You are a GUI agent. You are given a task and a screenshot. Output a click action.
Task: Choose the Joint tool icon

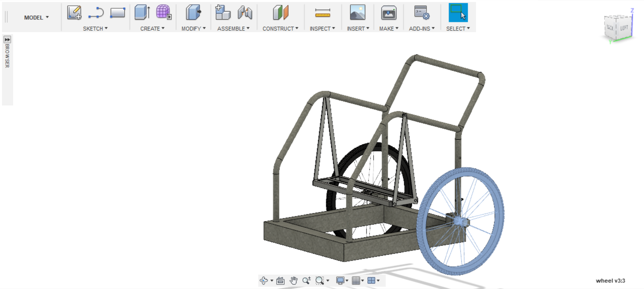point(245,13)
